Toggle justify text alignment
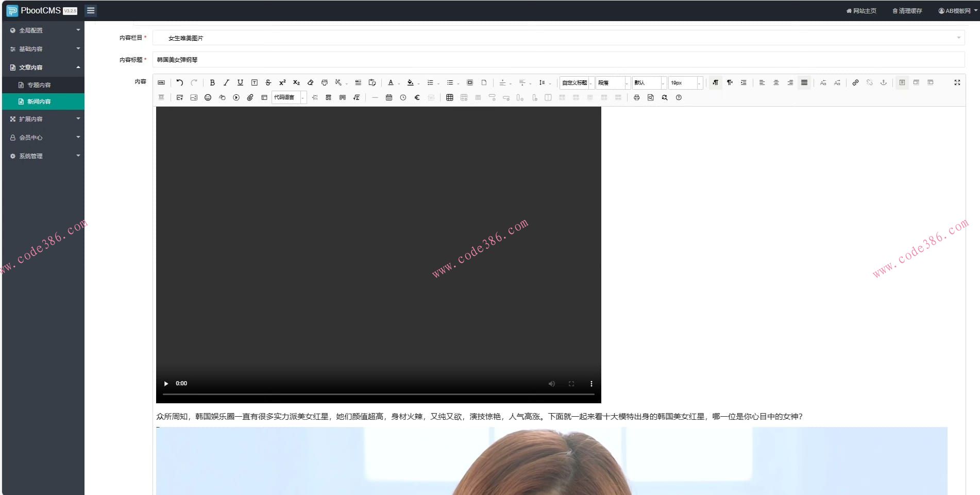 (x=804, y=82)
